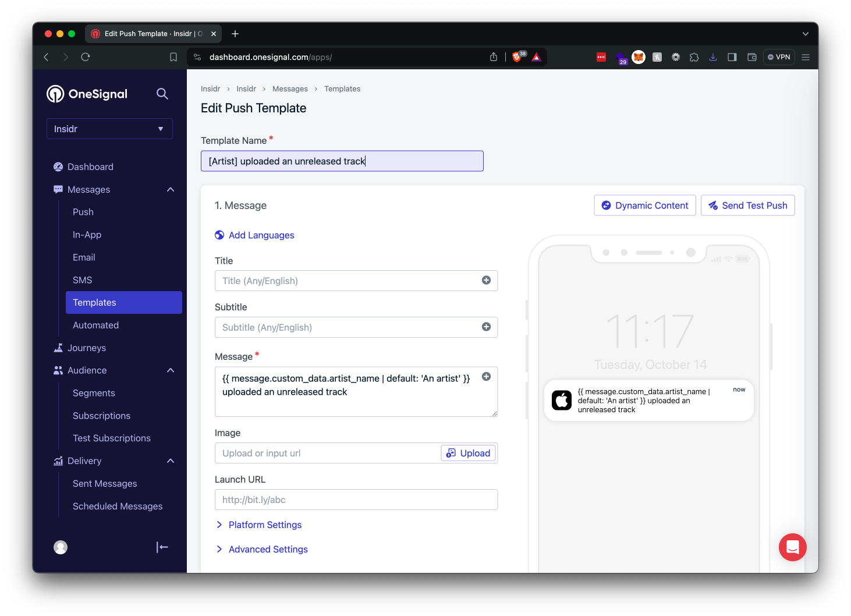Click the plus icon on the Title field
This screenshot has height=616, width=851.
486,280
